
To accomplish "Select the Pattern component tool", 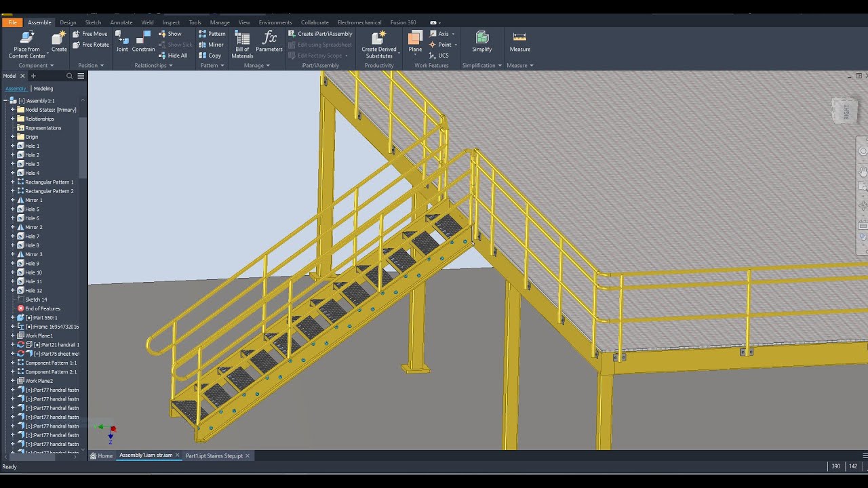I will 212,34.
